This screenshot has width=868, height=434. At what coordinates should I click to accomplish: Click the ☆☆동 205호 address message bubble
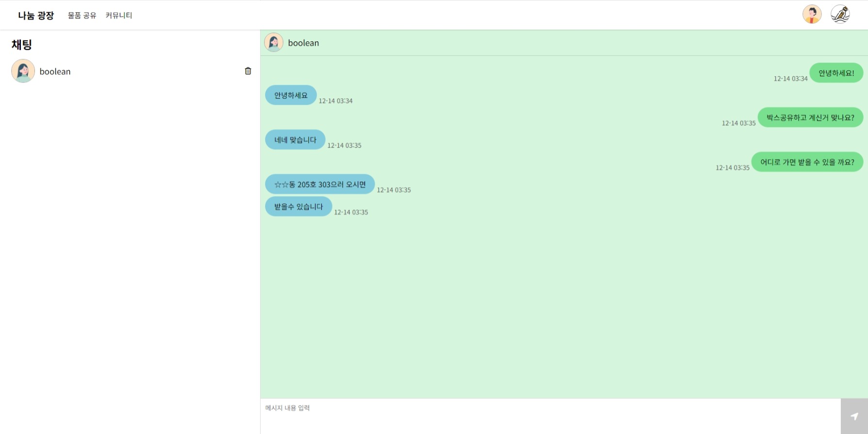[320, 184]
